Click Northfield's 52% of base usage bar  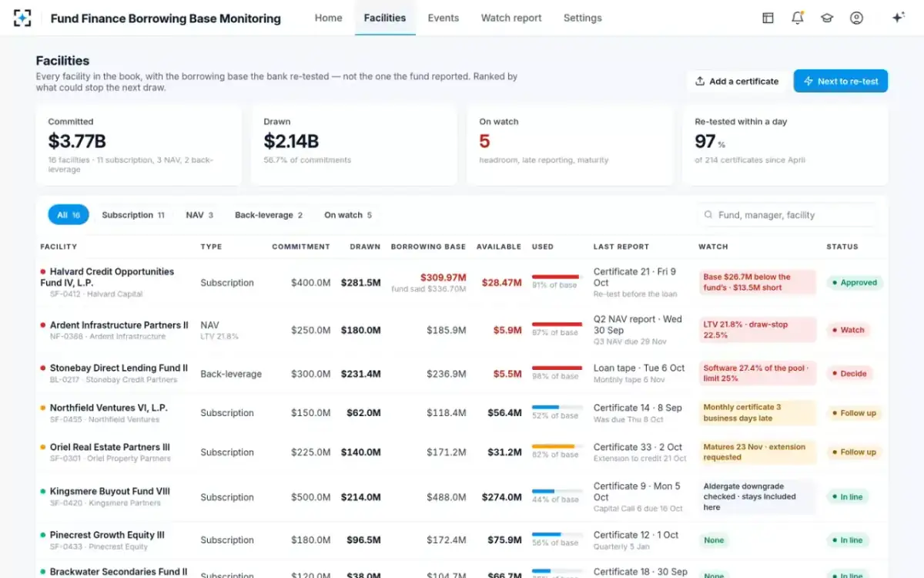click(x=557, y=407)
